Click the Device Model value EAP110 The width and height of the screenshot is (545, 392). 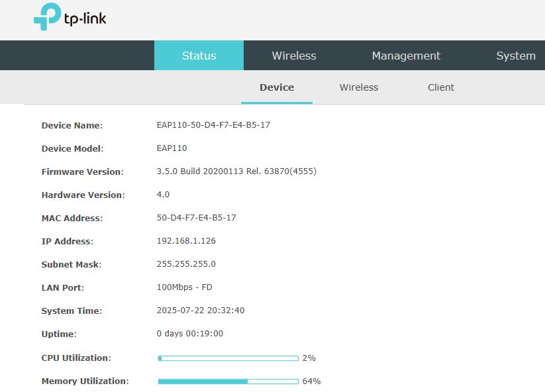coord(172,148)
